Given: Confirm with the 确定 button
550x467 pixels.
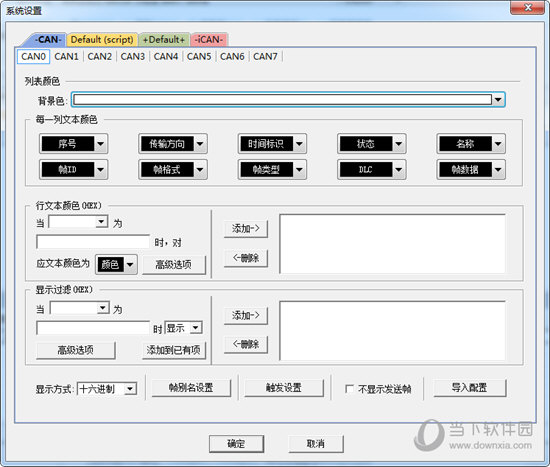Looking at the screenshot, I should click(x=236, y=444).
